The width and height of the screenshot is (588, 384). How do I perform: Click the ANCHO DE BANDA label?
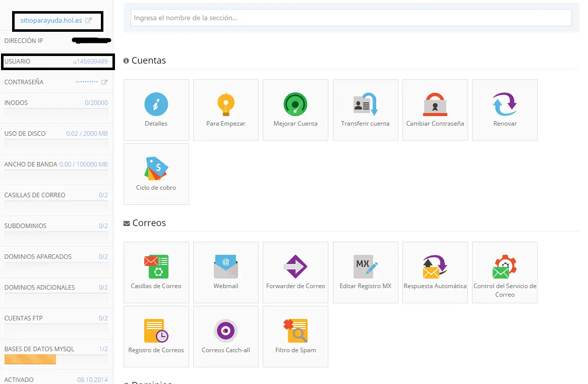tap(31, 164)
